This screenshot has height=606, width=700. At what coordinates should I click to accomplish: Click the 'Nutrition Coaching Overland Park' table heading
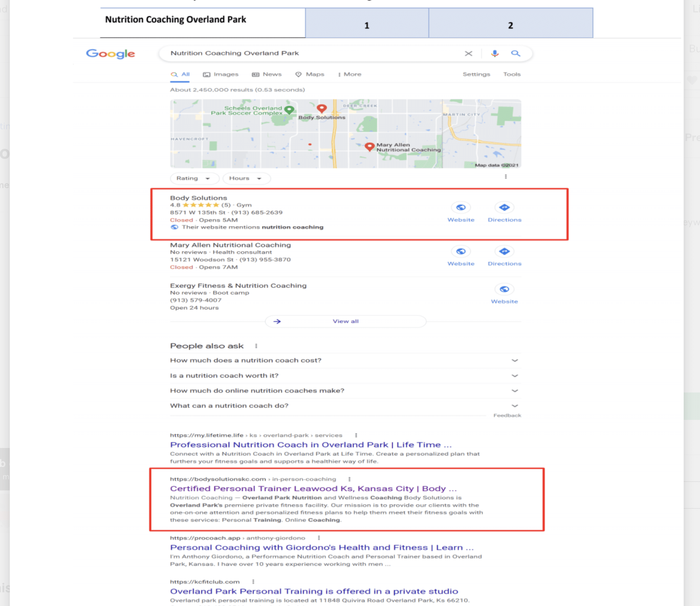coord(176,20)
